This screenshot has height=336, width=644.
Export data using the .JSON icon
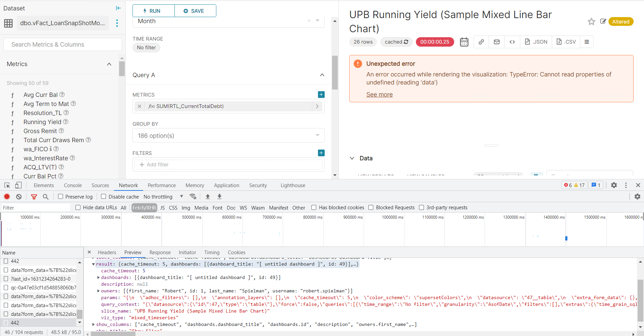click(x=536, y=42)
